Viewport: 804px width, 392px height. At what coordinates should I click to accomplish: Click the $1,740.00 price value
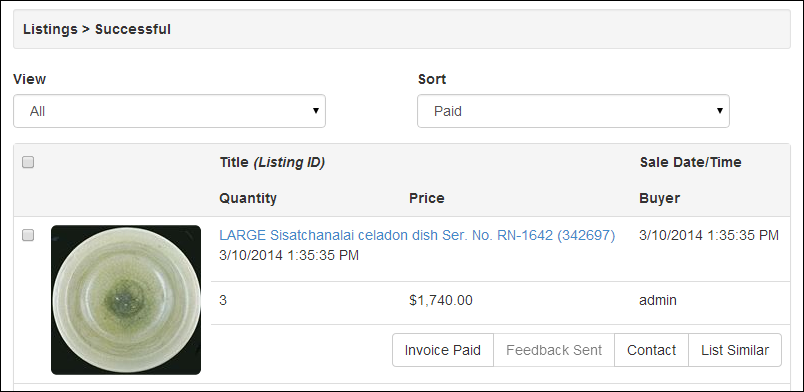pos(441,300)
